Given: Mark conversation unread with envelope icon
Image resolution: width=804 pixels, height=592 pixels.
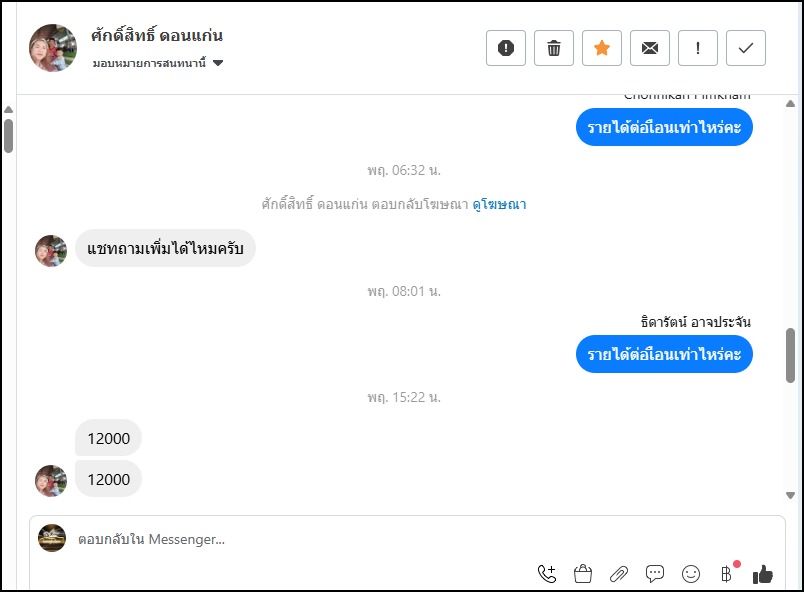Looking at the screenshot, I should click(x=650, y=48).
